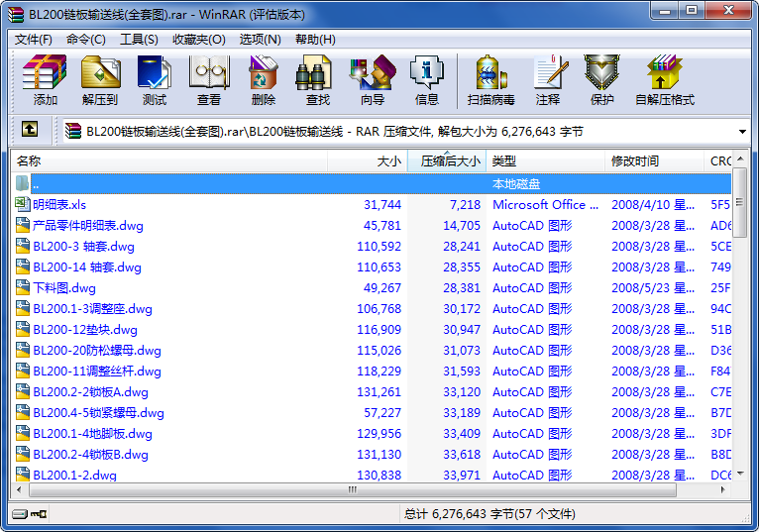759x532 pixels.
Task: Click the drive icon in status bar
Action: pos(21,513)
